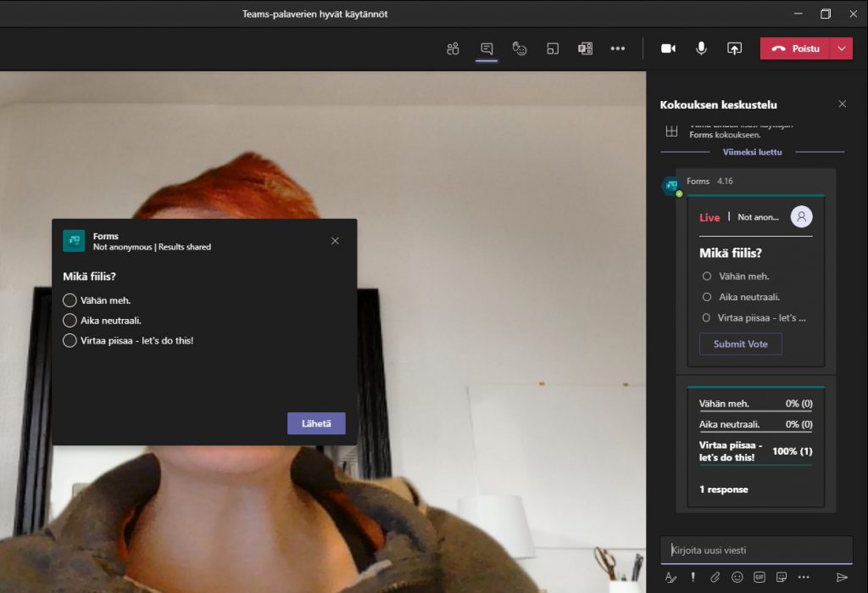Click the 'Not anon...' label on poll card
Screen dimensions: 868x593
point(759,217)
